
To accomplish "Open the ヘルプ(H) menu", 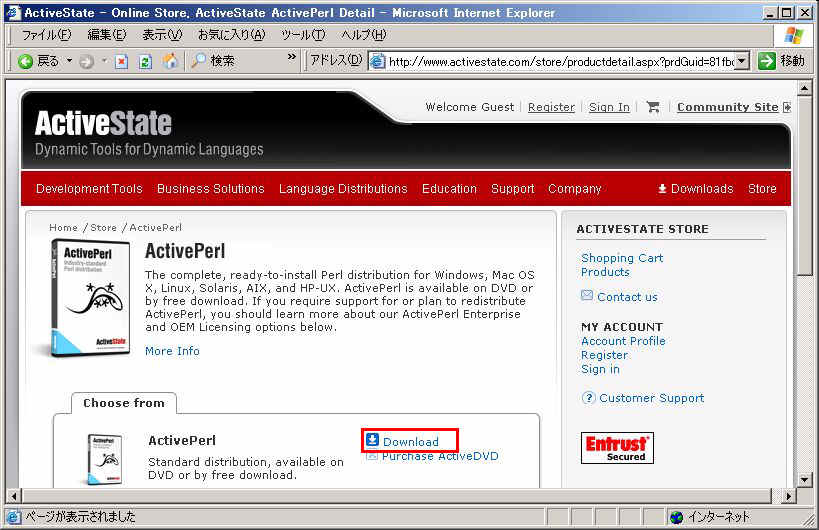I will (364, 34).
